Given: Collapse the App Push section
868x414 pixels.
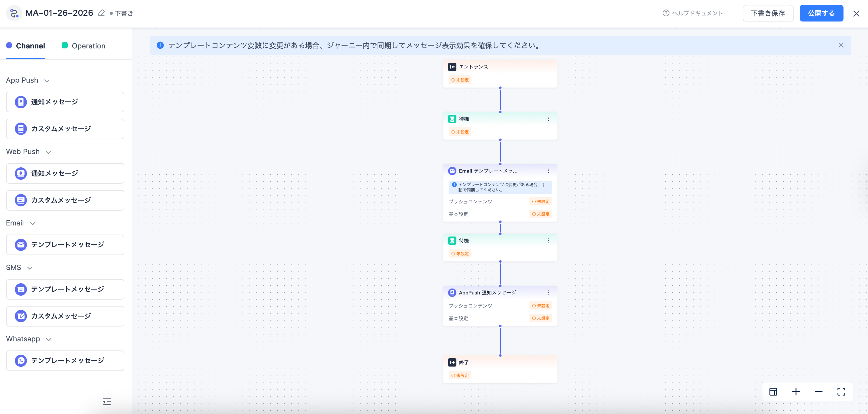Looking at the screenshot, I should [47, 80].
